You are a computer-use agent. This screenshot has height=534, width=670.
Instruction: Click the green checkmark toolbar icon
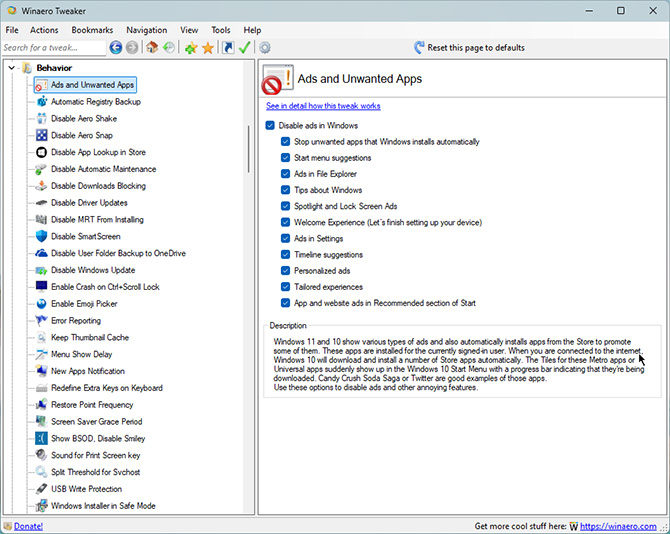pos(244,47)
